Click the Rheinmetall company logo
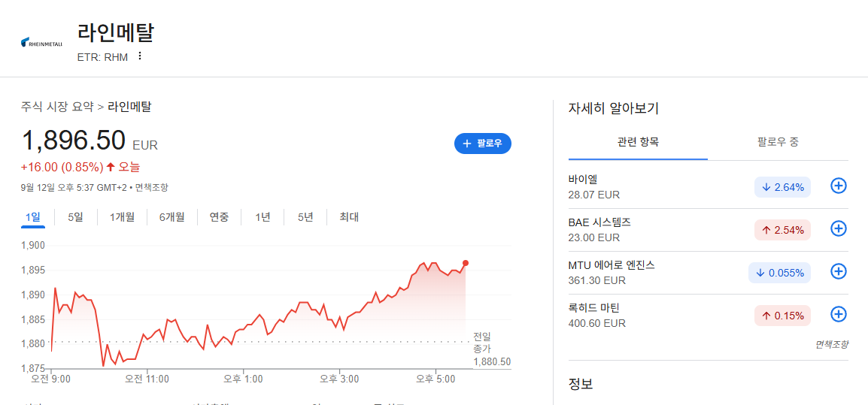The image size is (868, 405). [42, 43]
